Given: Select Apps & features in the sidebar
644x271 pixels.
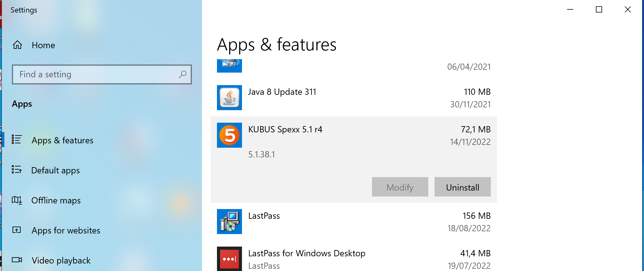Looking at the screenshot, I should tap(63, 140).
